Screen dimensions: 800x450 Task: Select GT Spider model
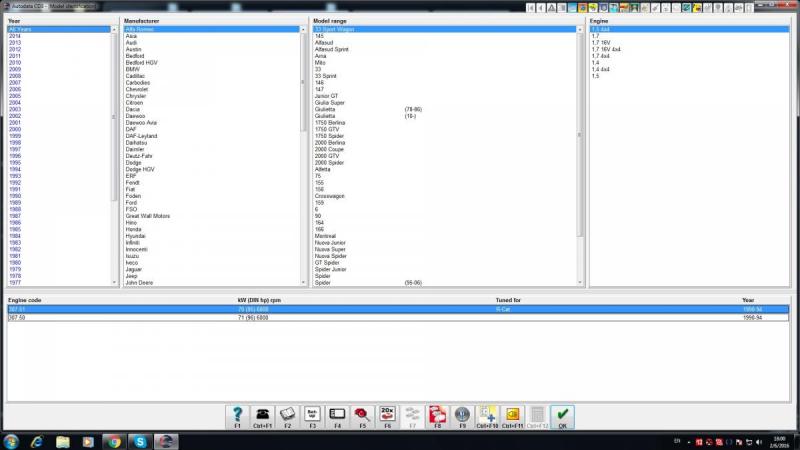(x=327, y=263)
